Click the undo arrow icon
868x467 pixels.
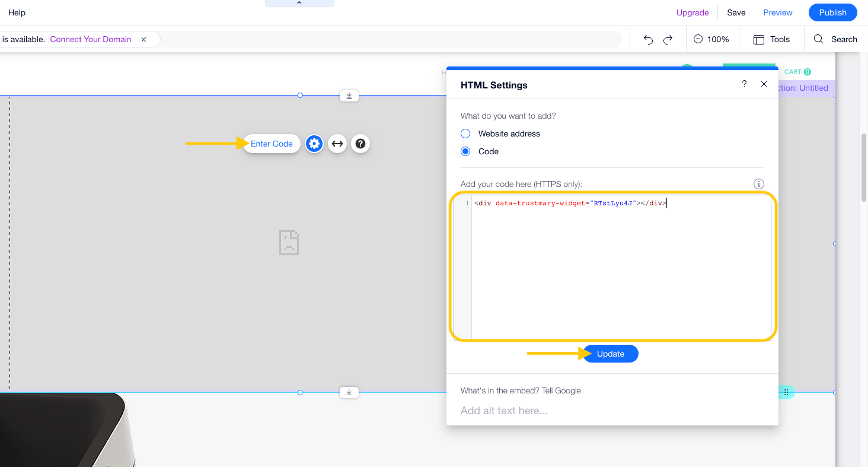click(x=648, y=39)
